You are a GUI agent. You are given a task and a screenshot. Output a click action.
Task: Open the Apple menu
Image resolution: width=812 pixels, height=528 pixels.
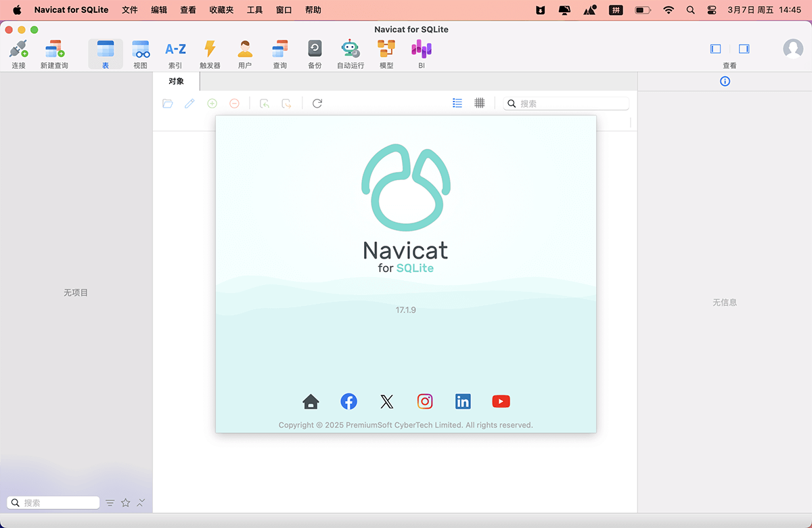tap(17, 10)
